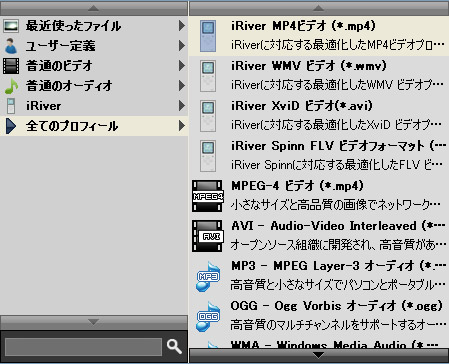
Task: Open the 普通のオーディオ category
Action: pos(94,86)
